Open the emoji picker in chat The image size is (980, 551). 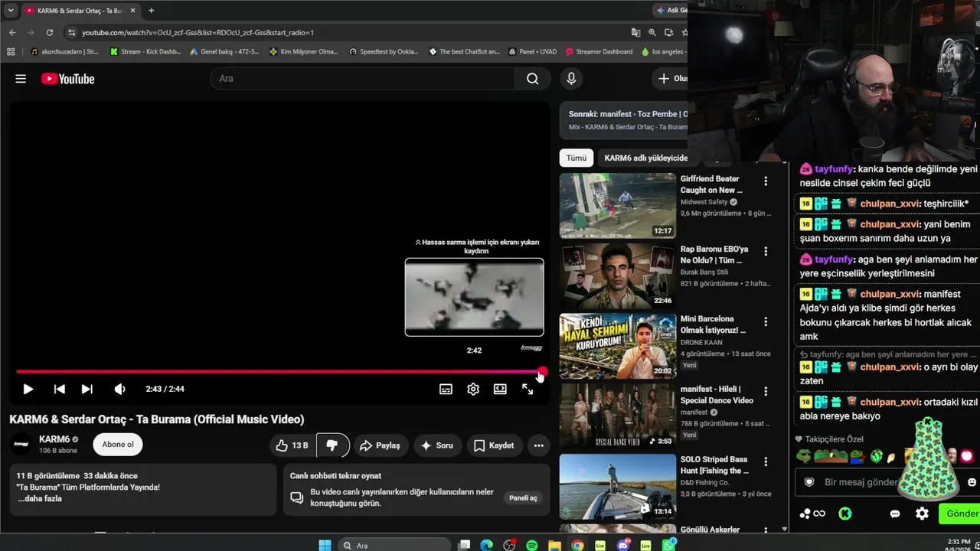pyautogui.click(x=972, y=482)
